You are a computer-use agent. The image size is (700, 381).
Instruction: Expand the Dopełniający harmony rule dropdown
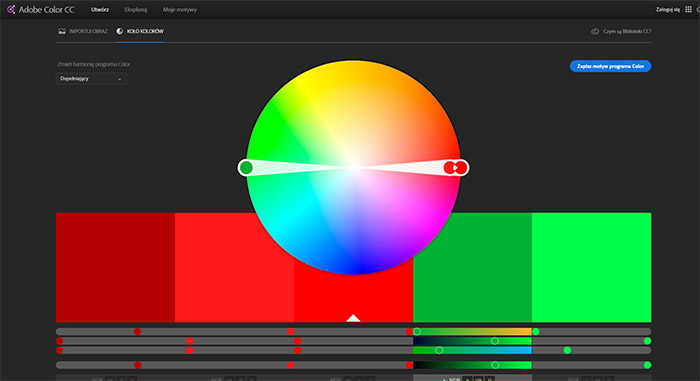coord(91,79)
